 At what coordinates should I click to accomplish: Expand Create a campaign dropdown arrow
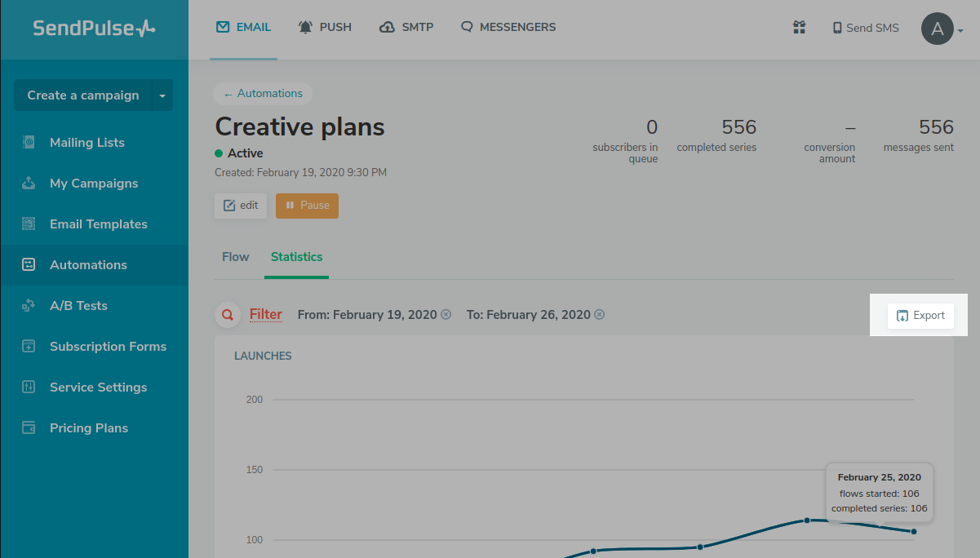(x=162, y=95)
